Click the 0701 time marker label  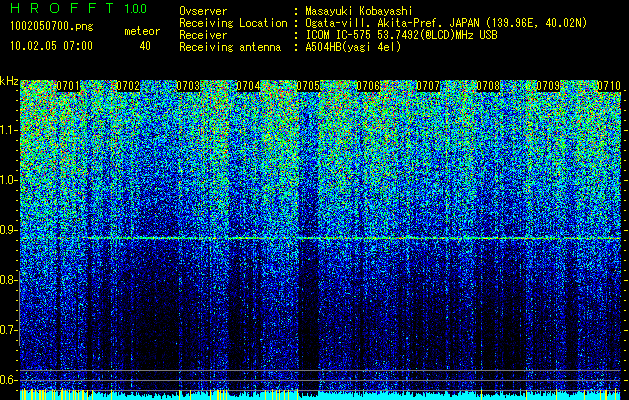pyautogui.click(x=68, y=86)
